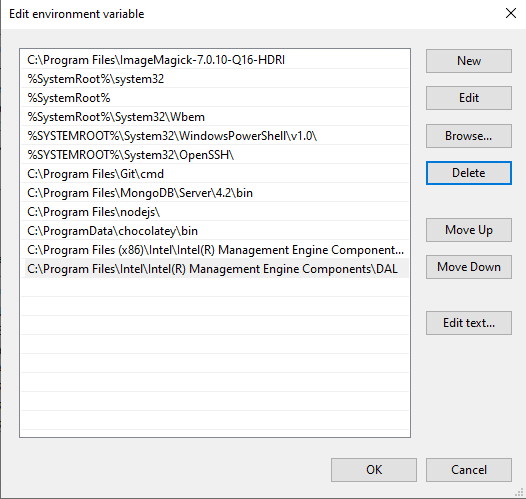Click the New button

click(x=469, y=61)
